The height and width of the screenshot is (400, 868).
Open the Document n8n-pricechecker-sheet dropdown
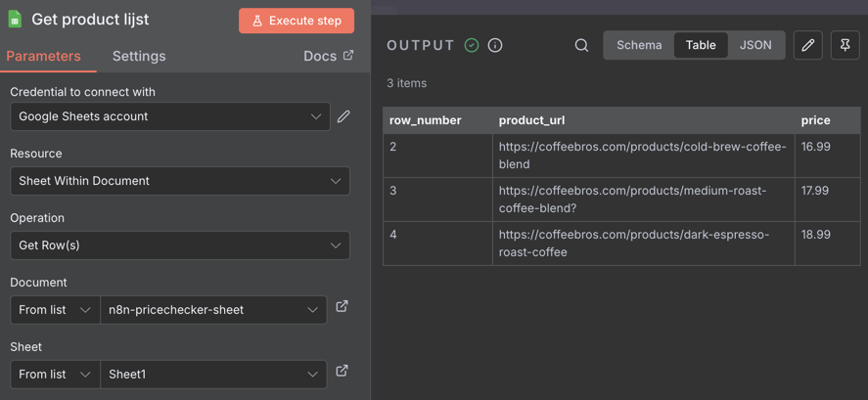pos(213,310)
